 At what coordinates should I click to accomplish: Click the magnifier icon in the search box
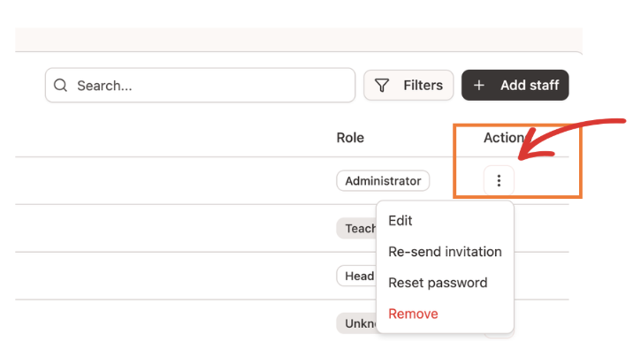(x=61, y=86)
